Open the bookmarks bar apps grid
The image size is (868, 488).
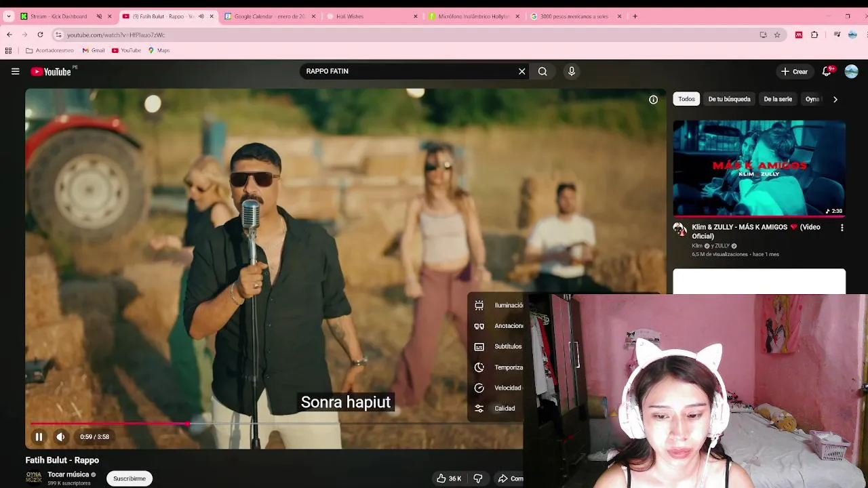click(x=8, y=50)
